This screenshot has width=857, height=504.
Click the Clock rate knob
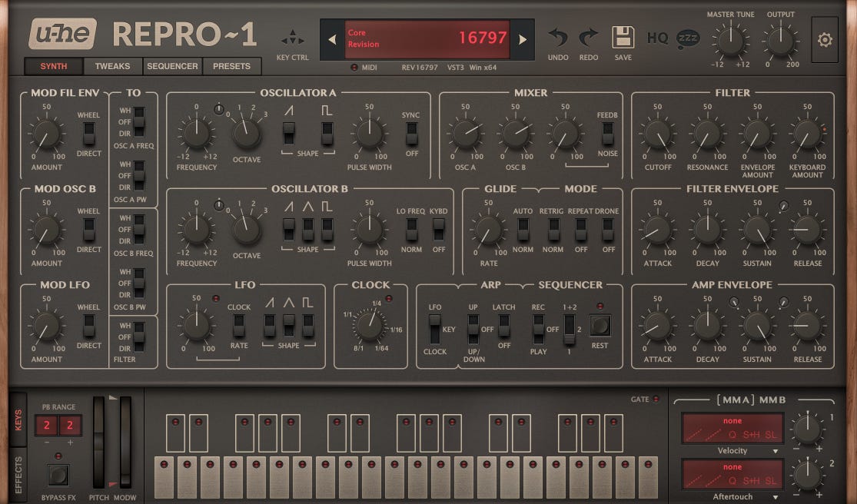[x=370, y=326]
